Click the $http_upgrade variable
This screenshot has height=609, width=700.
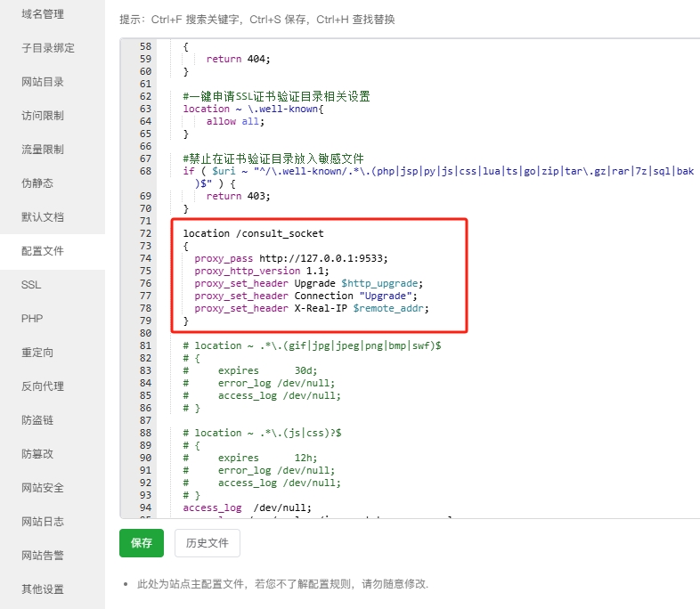pos(380,283)
